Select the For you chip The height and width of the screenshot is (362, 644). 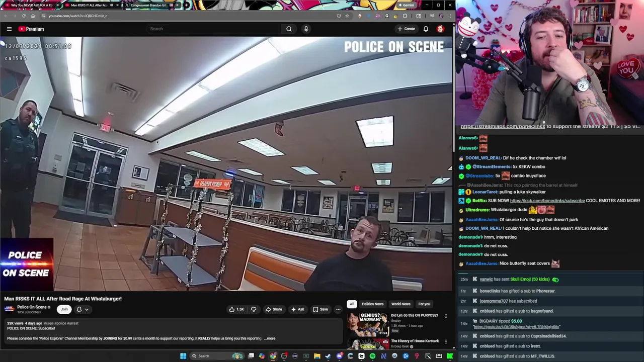[424, 304]
